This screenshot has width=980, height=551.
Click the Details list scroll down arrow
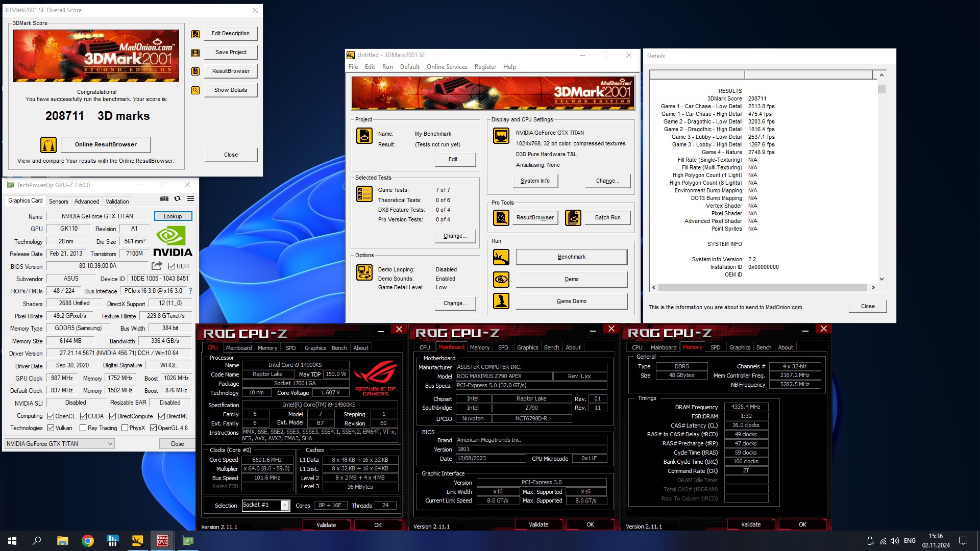click(x=881, y=279)
